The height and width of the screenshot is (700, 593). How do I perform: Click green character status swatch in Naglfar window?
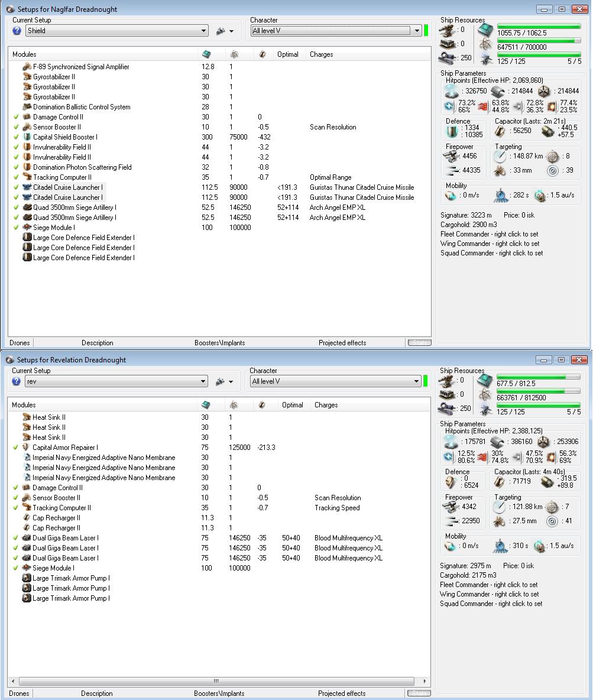coord(426,30)
